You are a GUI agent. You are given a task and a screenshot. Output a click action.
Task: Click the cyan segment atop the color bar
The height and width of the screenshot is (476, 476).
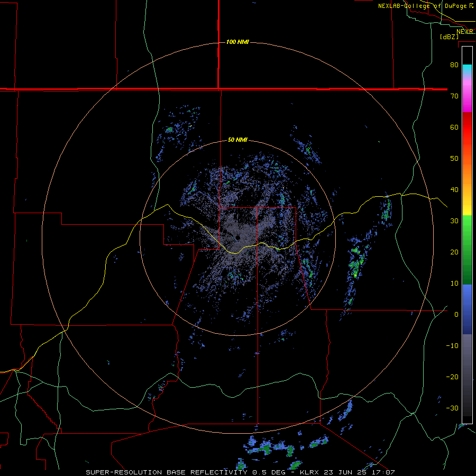[x=467, y=69]
